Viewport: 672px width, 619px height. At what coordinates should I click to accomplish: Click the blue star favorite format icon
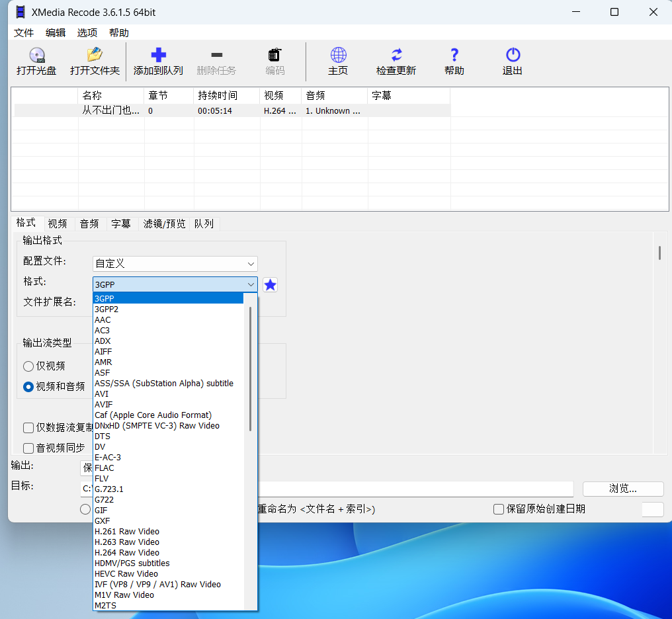[270, 285]
